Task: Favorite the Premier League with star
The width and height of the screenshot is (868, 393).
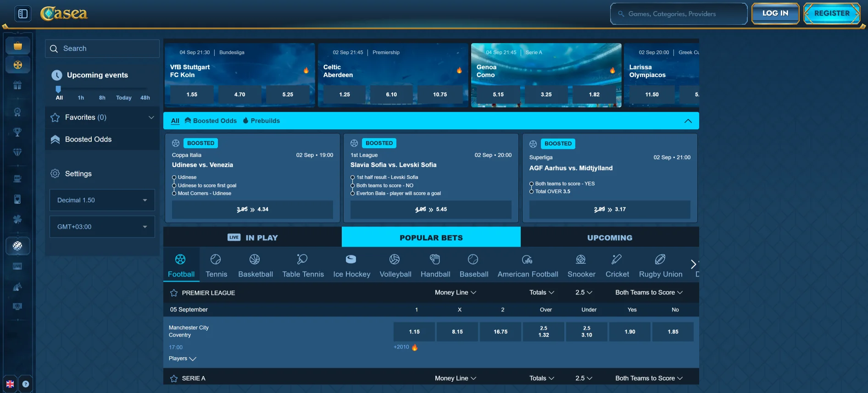Action: 174,293
